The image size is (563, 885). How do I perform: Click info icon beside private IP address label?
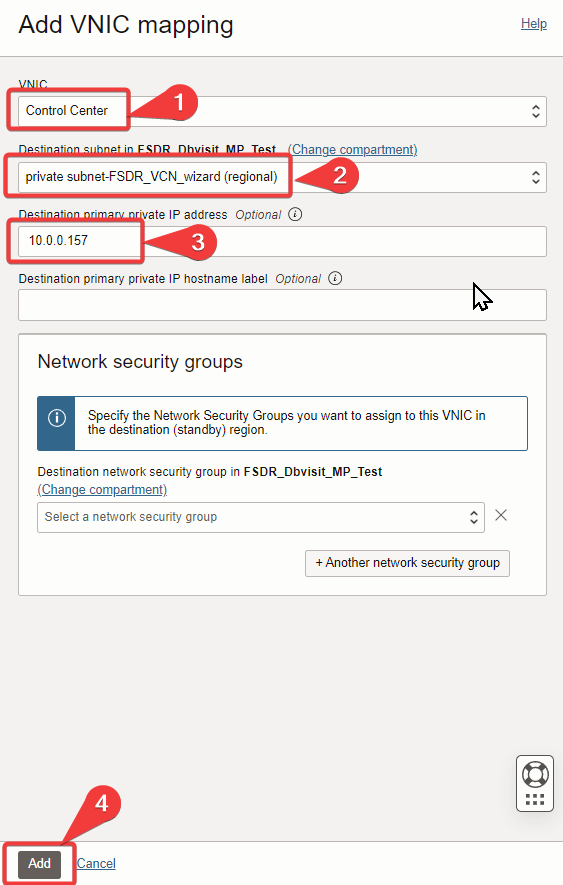click(x=295, y=214)
